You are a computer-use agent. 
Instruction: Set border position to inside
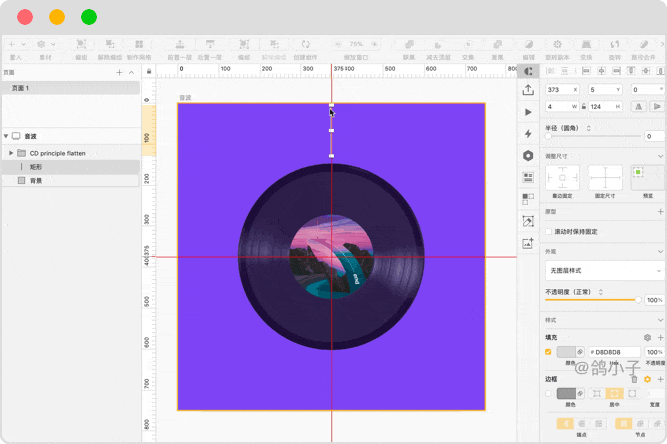pyautogui.click(x=597, y=393)
